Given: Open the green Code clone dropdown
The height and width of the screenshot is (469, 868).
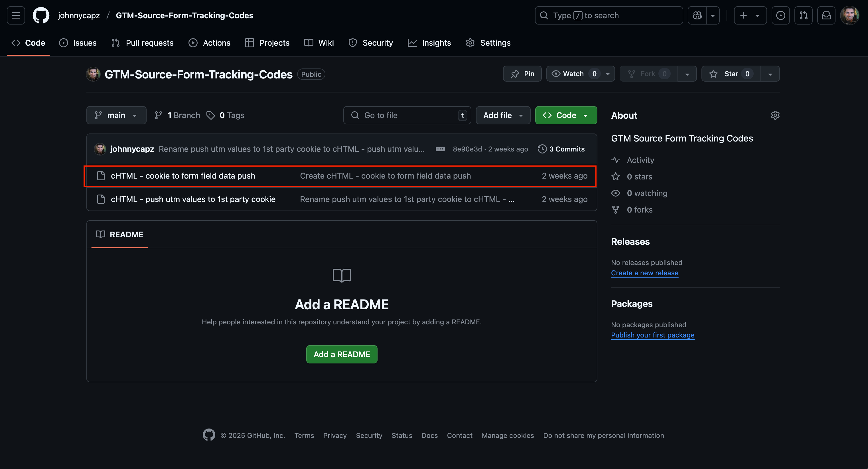Looking at the screenshot, I should coord(566,115).
